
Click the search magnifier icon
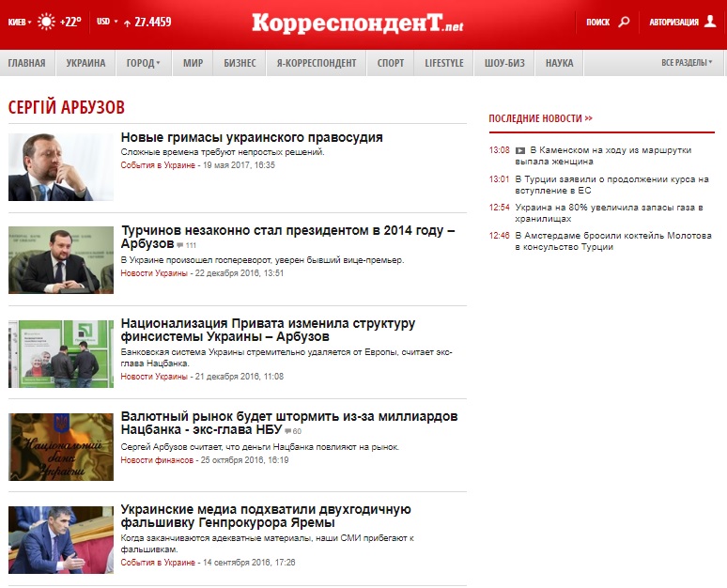click(x=624, y=22)
